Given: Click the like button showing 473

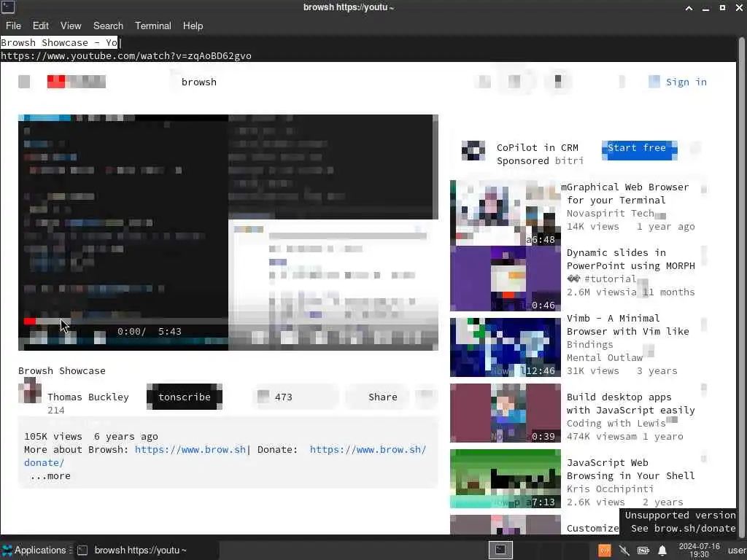Looking at the screenshot, I should [x=295, y=397].
